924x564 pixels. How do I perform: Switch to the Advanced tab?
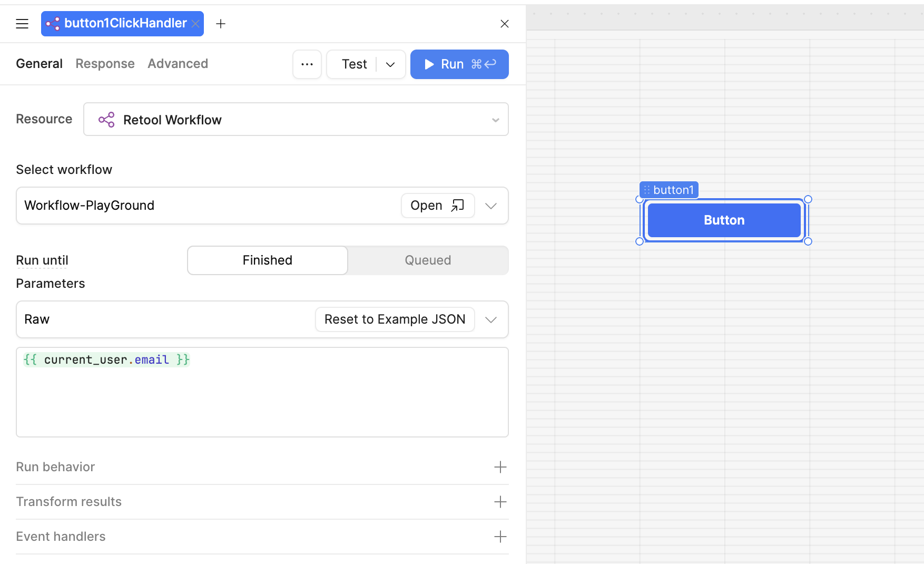coord(178,64)
